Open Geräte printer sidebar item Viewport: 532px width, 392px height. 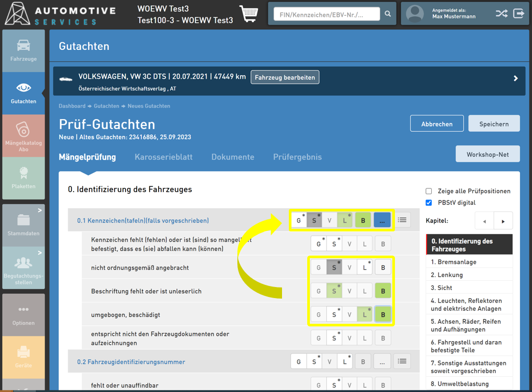24,357
